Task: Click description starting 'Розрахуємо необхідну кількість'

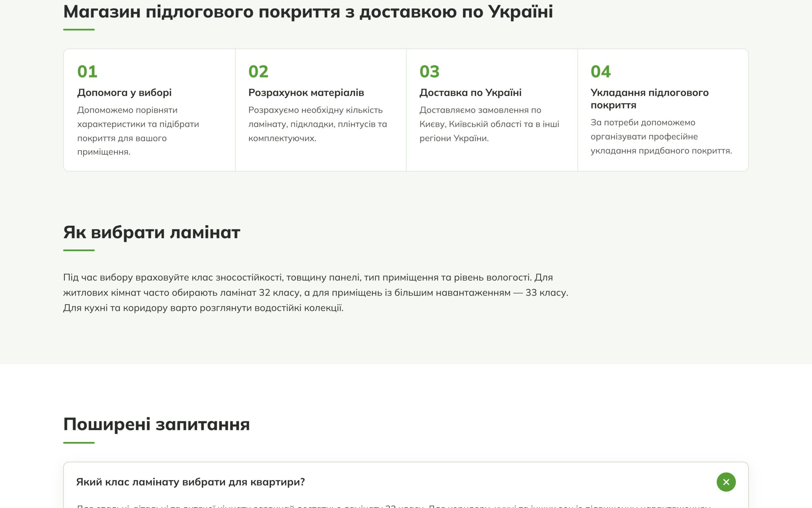Action: click(318, 124)
